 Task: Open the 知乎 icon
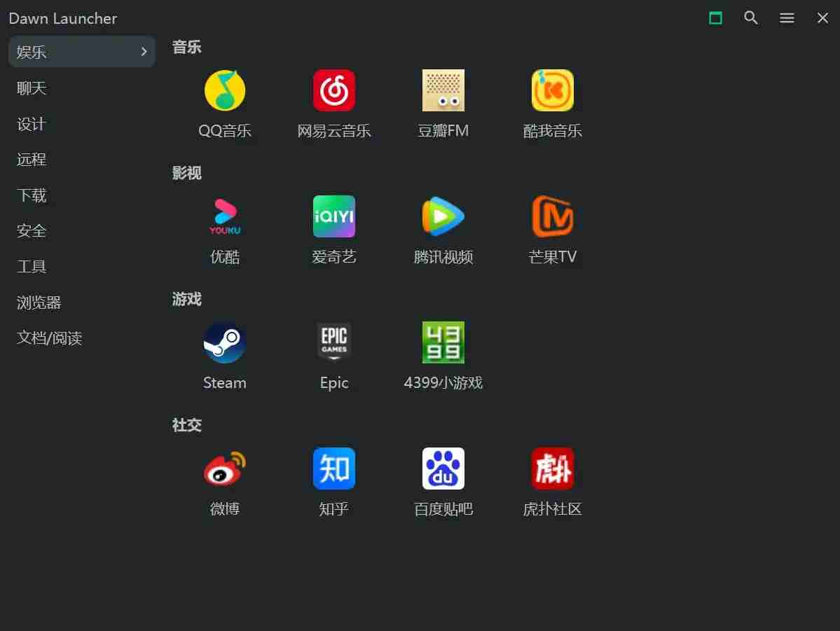tap(334, 469)
